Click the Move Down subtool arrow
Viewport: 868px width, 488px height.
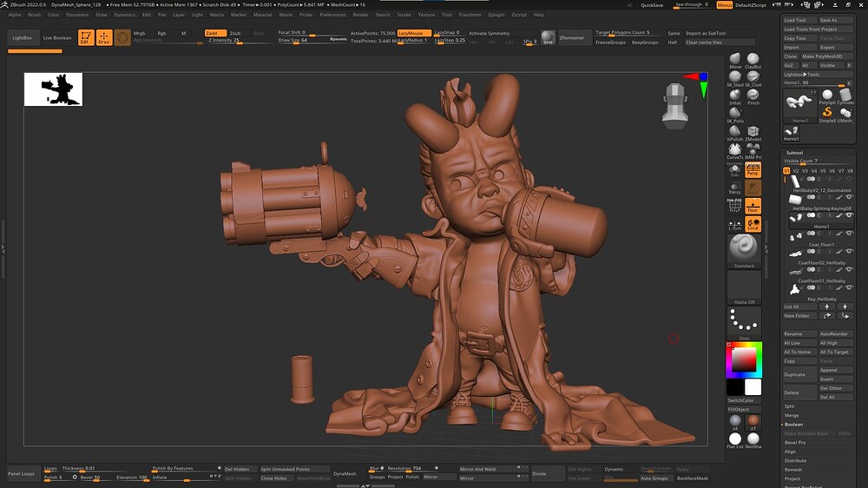tap(845, 307)
